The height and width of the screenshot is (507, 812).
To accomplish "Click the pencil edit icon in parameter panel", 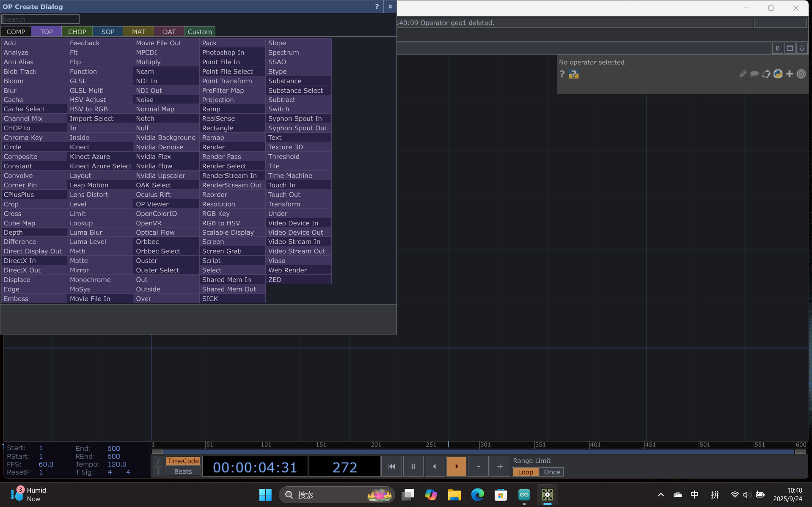I will pyautogui.click(x=743, y=74).
